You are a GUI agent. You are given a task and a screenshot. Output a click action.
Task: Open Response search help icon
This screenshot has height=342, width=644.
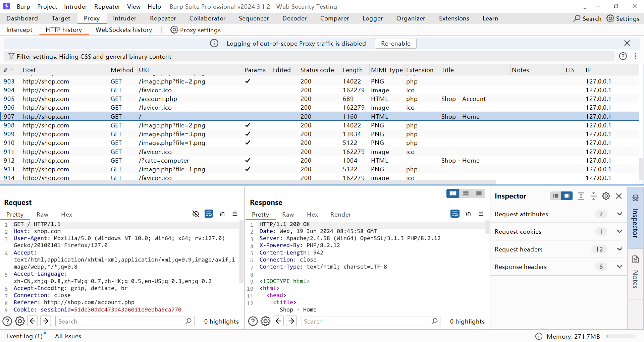[x=253, y=321]
